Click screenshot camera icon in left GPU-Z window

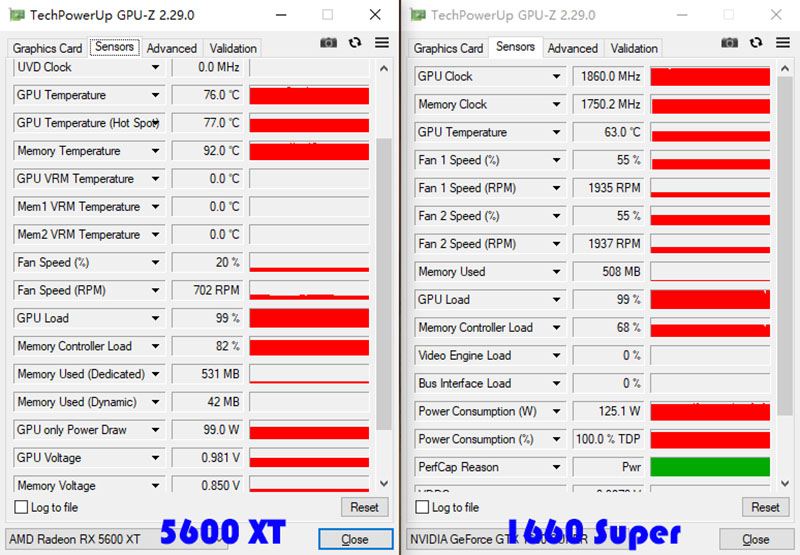click(x=328, y=42)
